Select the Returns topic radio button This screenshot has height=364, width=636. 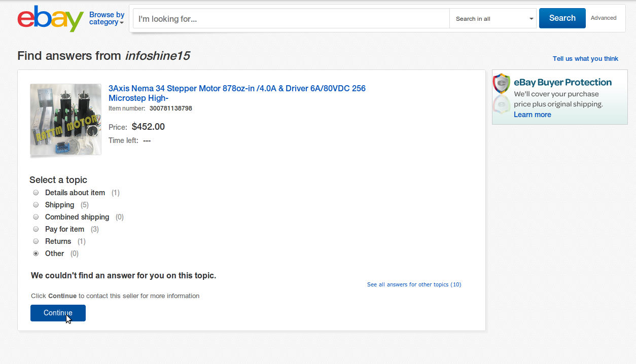[36, 241]
